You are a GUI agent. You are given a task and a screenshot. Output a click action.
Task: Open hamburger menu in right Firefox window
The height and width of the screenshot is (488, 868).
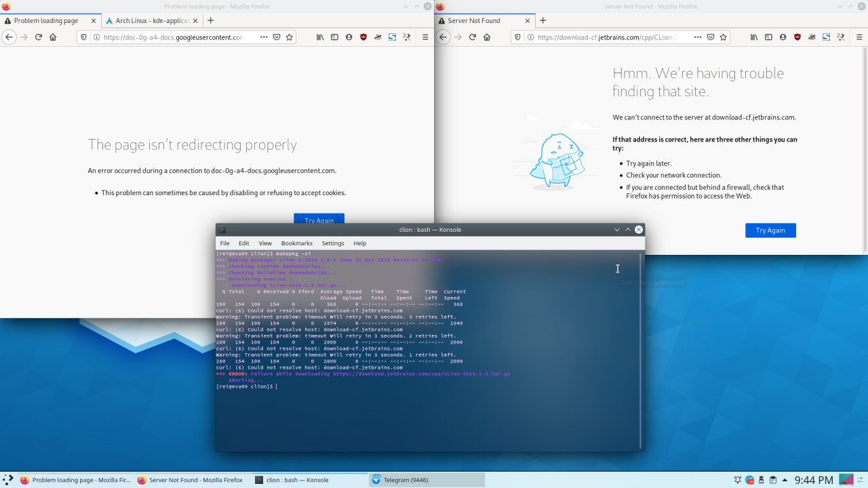pos(859,37)
